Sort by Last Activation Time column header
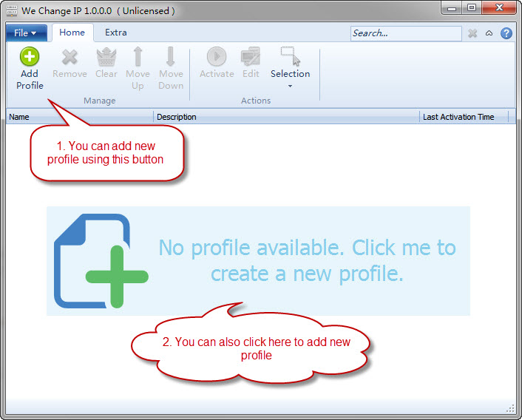This screenshot has height=420, width=522. click(x=464, y=117)
